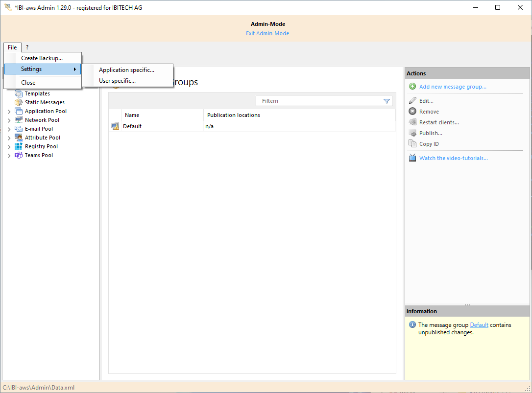Choose User specific settings entry
The image size is (532, 393).
coord(117,81)
